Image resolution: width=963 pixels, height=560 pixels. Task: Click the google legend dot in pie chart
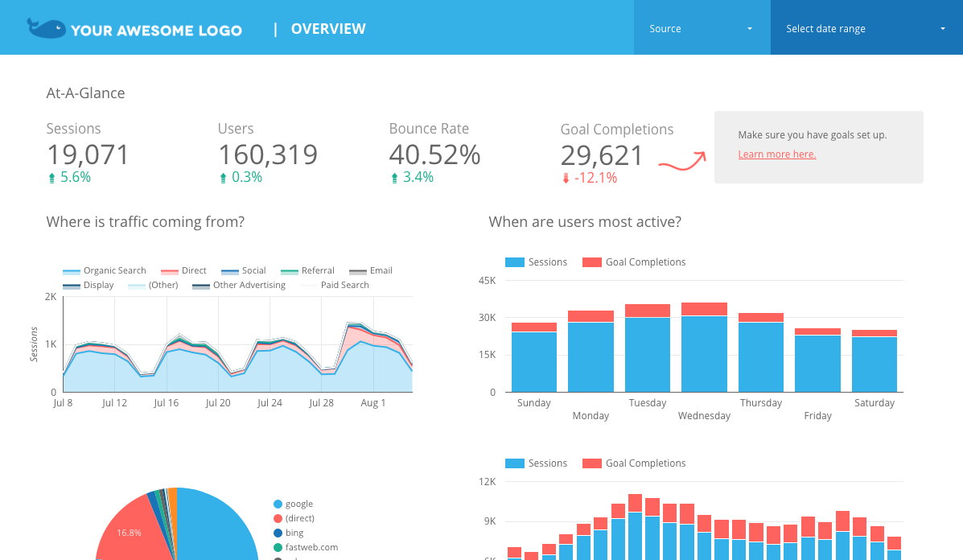coord(278,504)
